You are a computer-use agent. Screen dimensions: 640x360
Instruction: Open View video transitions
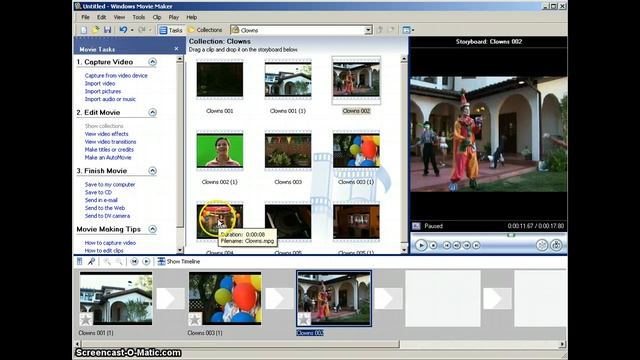pos(110,142)
